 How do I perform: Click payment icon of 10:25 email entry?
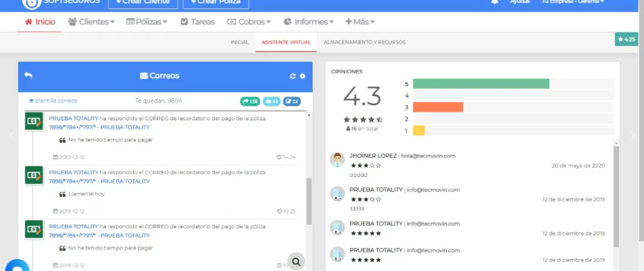[x=33, y=175]
